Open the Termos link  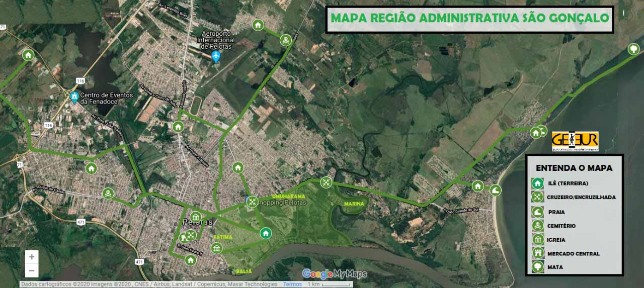292,284
